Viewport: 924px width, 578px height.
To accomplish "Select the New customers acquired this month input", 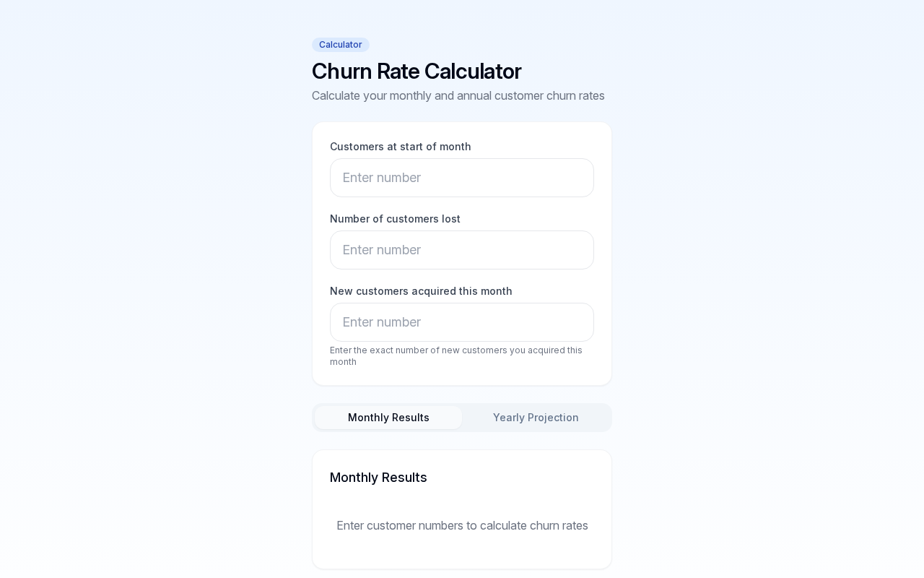I will coord(462,322).
